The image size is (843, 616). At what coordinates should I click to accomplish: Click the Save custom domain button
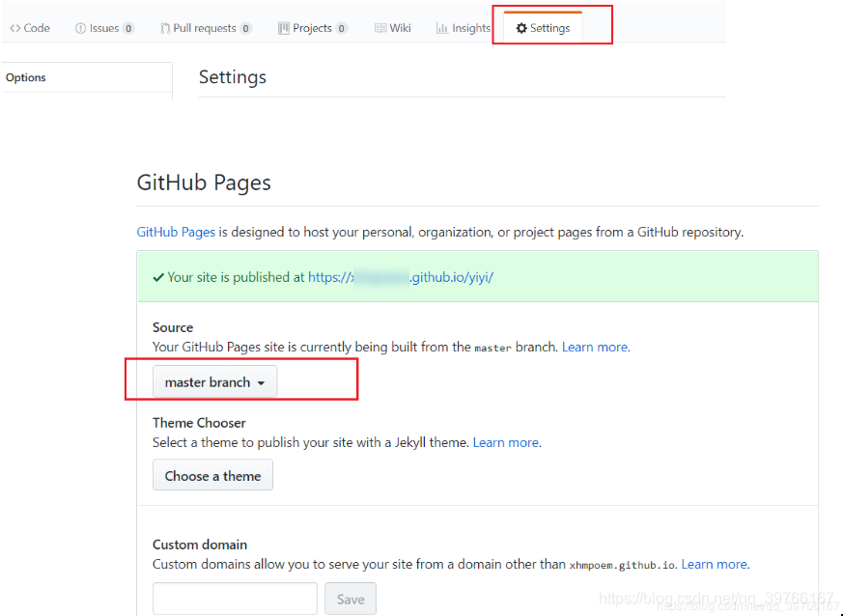pos(351,599)
